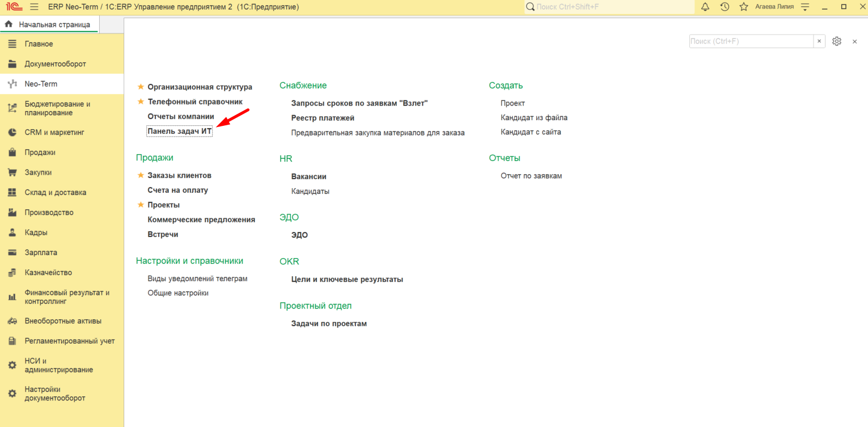Click star next to Организационная структура
The height and width of the screenshot is (427, 868).
(141, 87)
